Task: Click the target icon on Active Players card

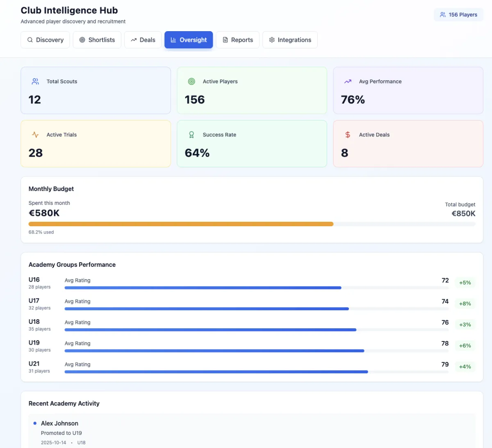Action: click(191, 82)
